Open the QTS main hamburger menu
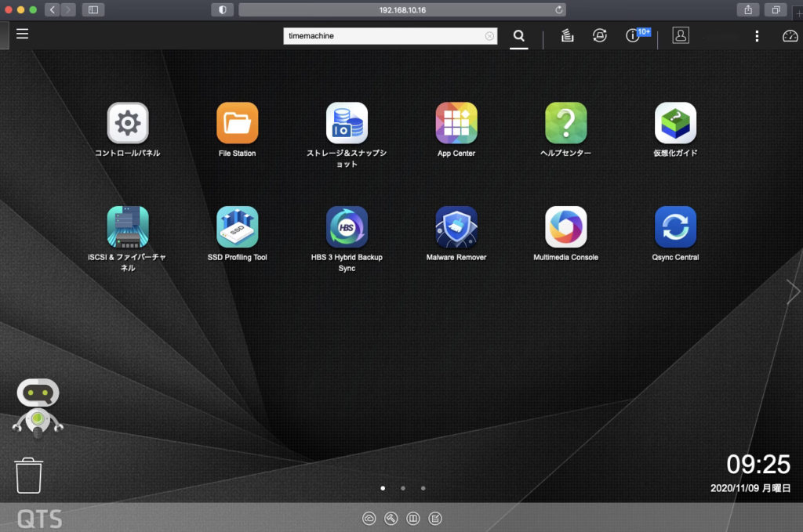The height and width of the screenshot is (532, 803). coord(22,34)
